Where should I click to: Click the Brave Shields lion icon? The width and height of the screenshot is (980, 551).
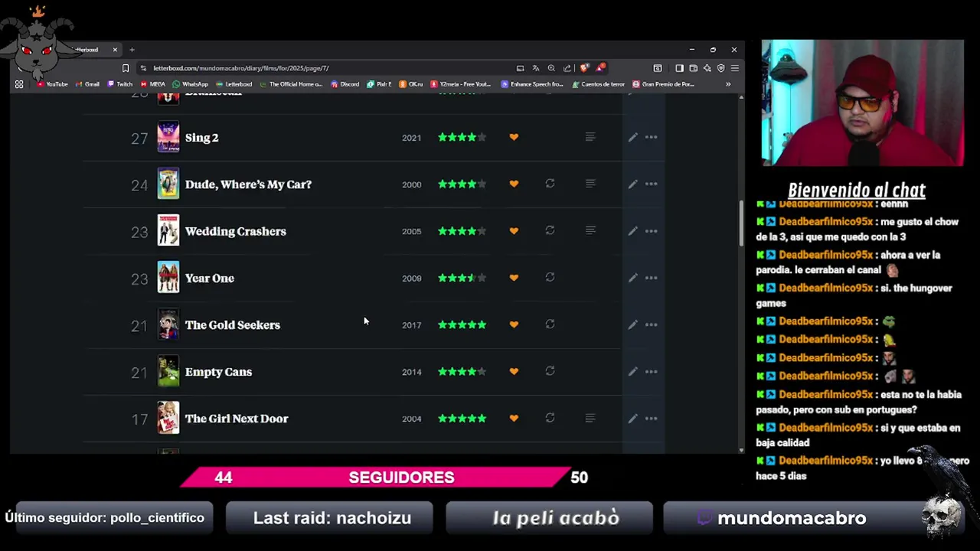click(584, 68)
